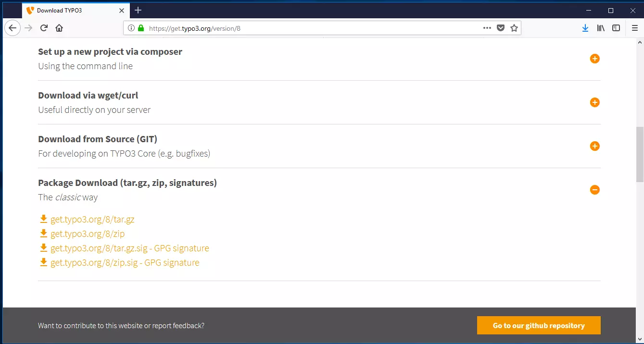
Task: Toggle the browser sidebar
Action: tap(616, 28)
